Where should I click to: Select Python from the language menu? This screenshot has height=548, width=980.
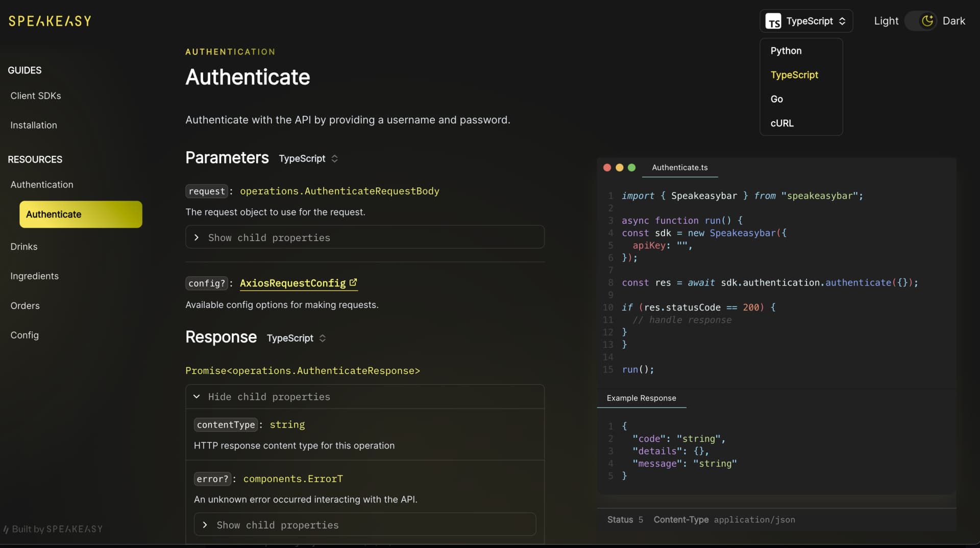(786, 51)
